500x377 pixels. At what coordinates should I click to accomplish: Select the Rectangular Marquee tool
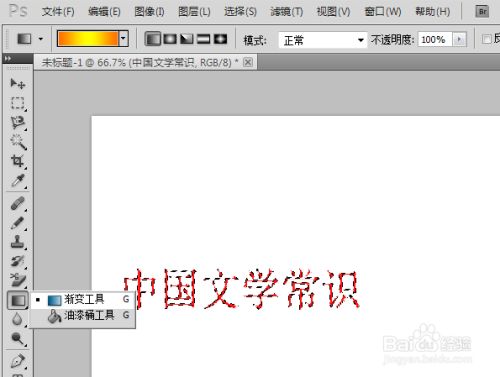[18, 103]
